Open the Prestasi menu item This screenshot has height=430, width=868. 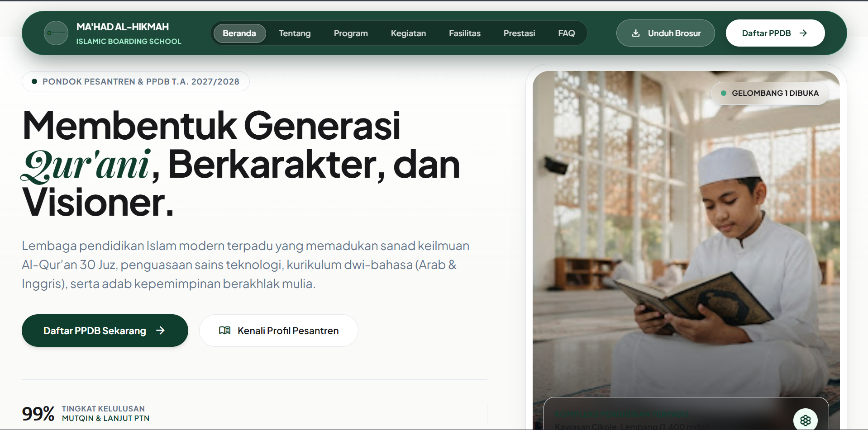[x=519, y=33]
